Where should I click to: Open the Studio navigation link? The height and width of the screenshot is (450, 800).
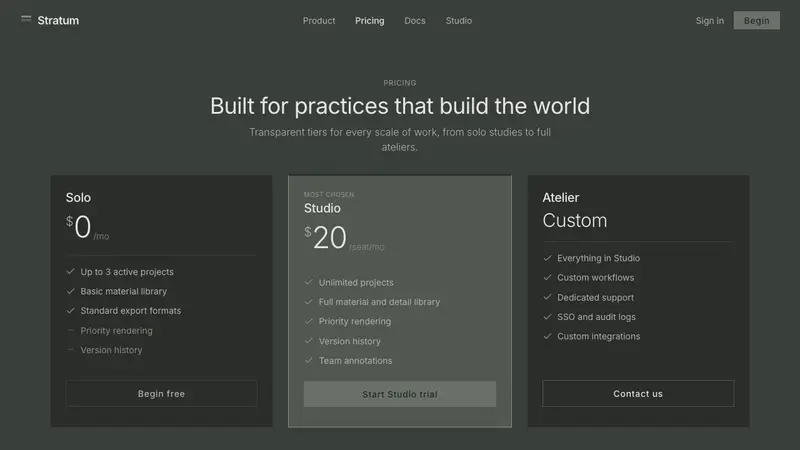pyautogui.click(x=459, y=20)
